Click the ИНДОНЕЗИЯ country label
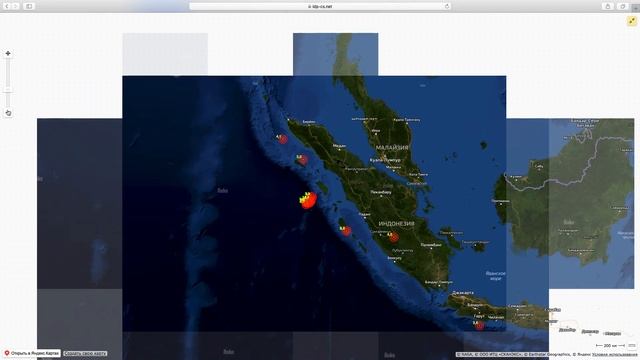This screenshot has width=640, height=360. (x=396, y=224)
